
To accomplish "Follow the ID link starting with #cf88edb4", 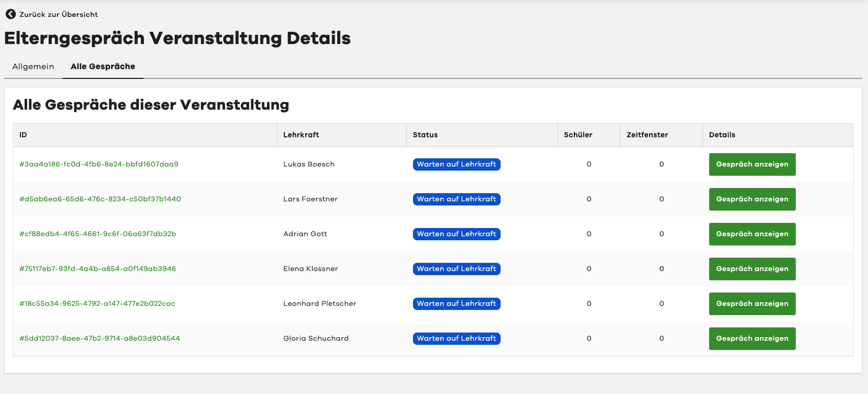I will point(97,234).
